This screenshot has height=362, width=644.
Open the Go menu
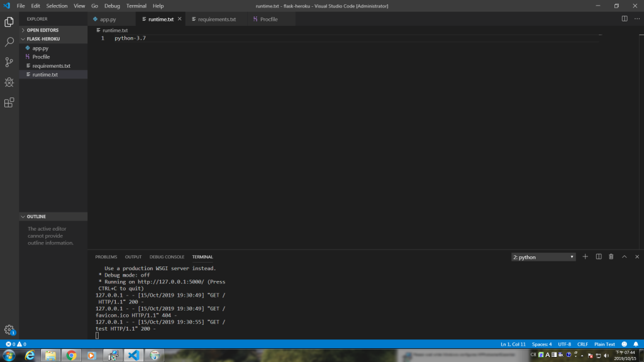pos(94,6)
